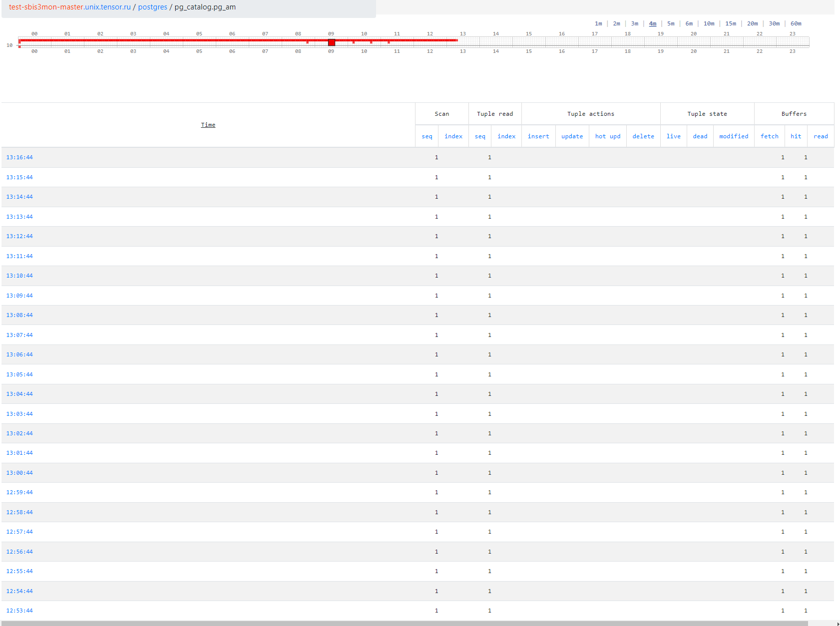The width and height of the screenshot is (840, 626).
Task: Switch to the 60m interval
Action: click(x=796, y=23)
